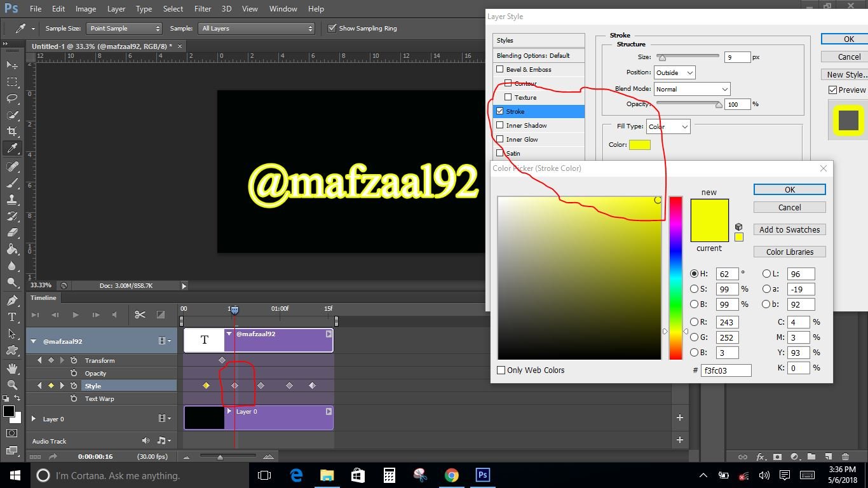The height and width of the screenshot is (488, 868).
Task: Enable the Inner Shadow checkbox
Action: tap(499, 125)
